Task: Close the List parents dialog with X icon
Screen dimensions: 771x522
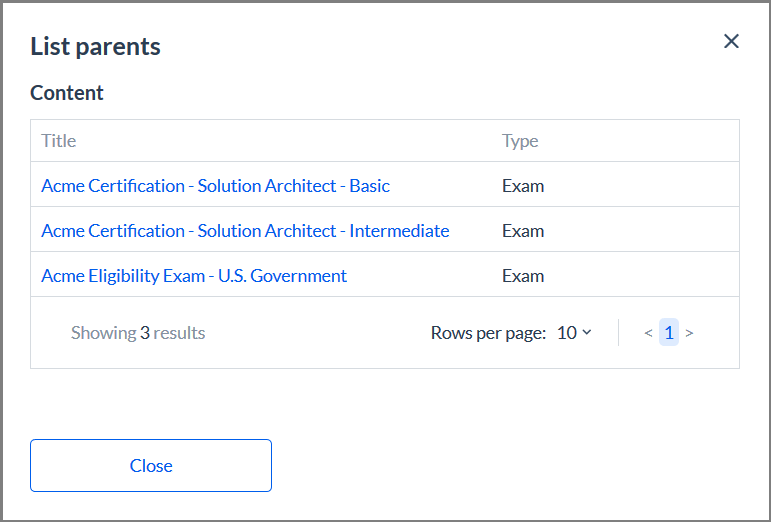Action: click(731, 41)
